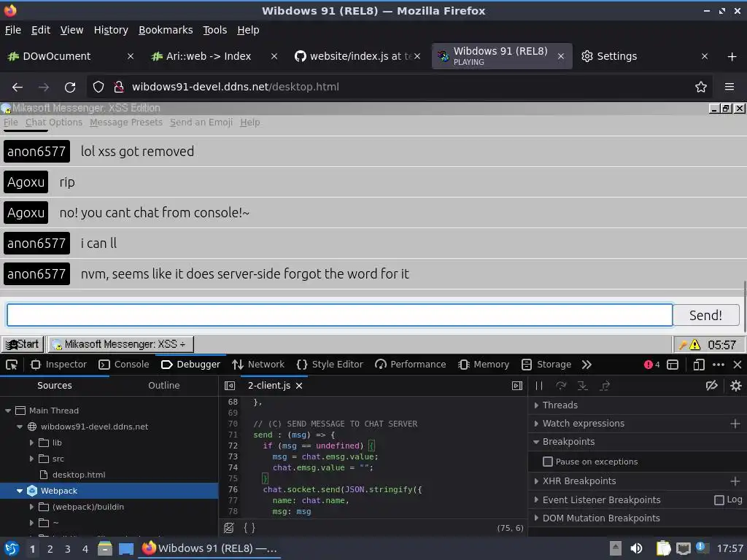Add an XHR breakpoint
The width and height of the screenshot is (747, 560).
click(x=735, y=481)
